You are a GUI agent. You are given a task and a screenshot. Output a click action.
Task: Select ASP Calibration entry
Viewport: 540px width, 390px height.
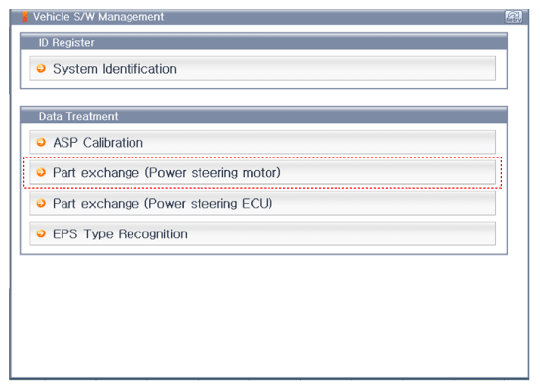pyautogui.click(x=262, y=142)
